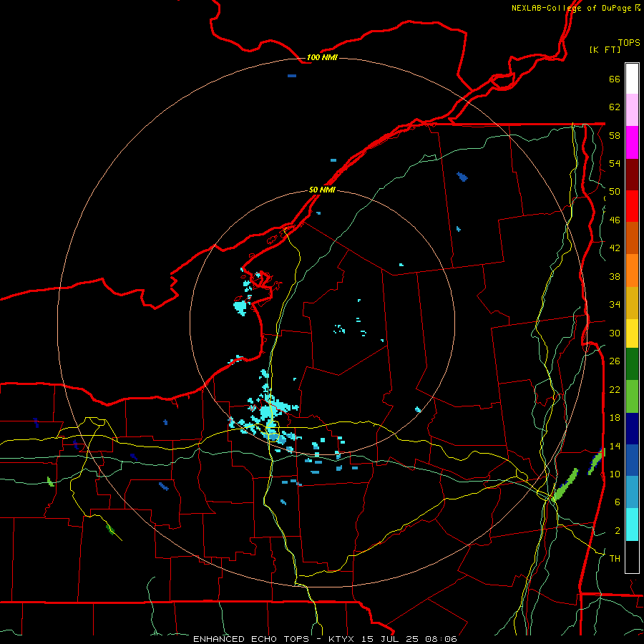
Task: Click the legend value 66
Action: [x=615, y=79]
